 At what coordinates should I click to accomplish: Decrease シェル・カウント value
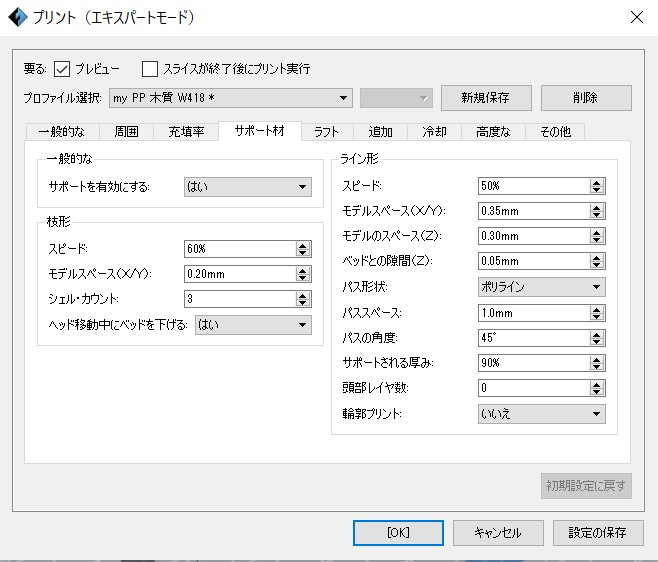coord(303,303)
